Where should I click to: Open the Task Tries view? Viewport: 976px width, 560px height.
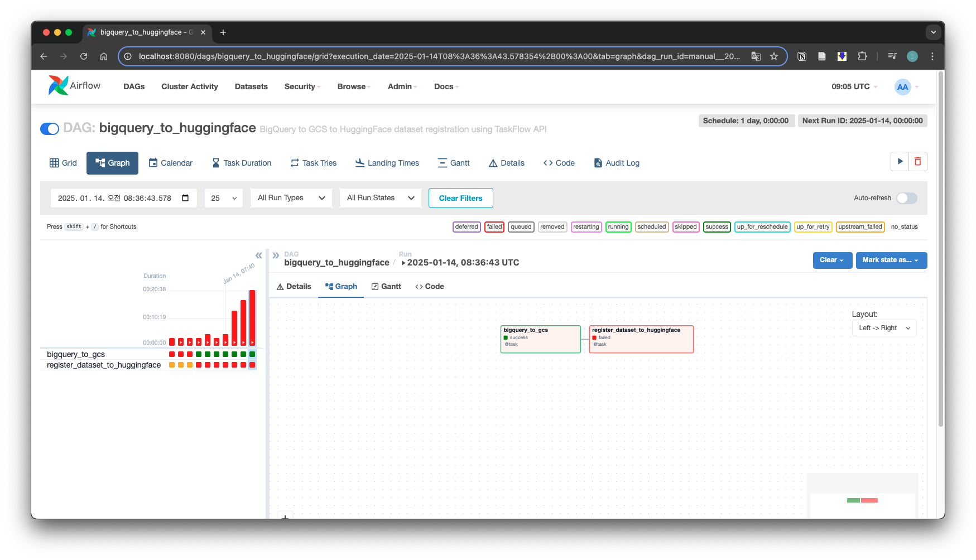(x=314, y=163)
